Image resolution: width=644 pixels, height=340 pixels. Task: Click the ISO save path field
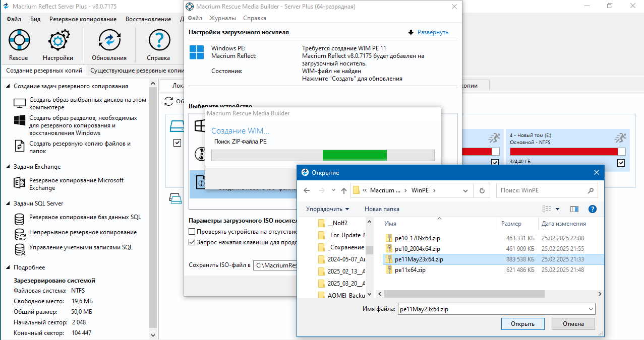pyautogui.click(x=275, y=265)
